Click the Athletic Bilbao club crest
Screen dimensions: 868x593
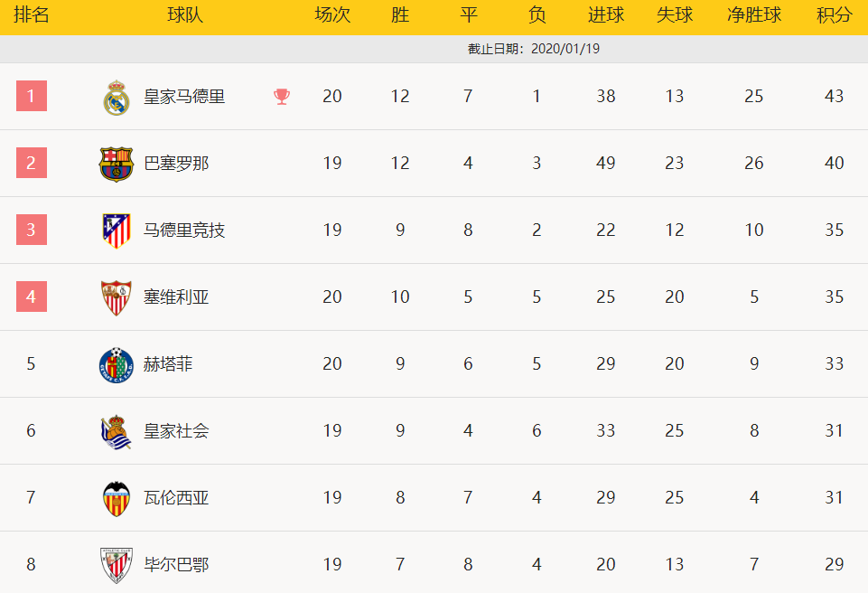click(x=117, y=565)
